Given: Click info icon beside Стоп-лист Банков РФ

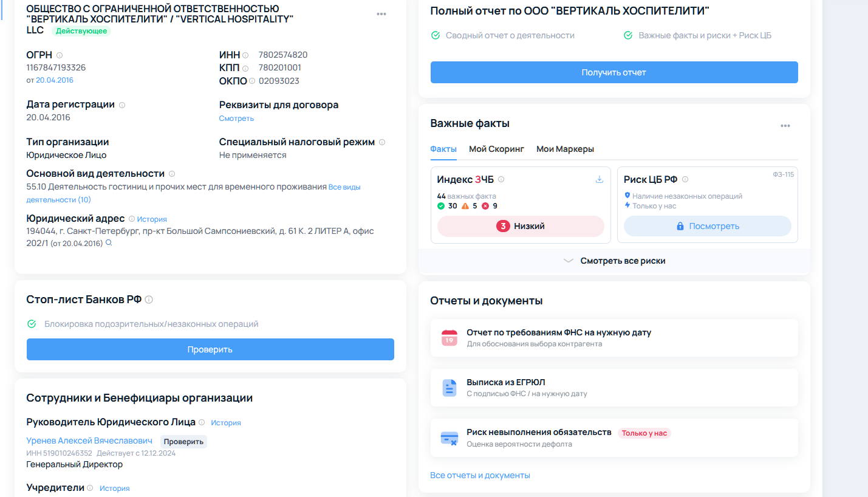Looking at the screenshot, I should coord(149,300).
